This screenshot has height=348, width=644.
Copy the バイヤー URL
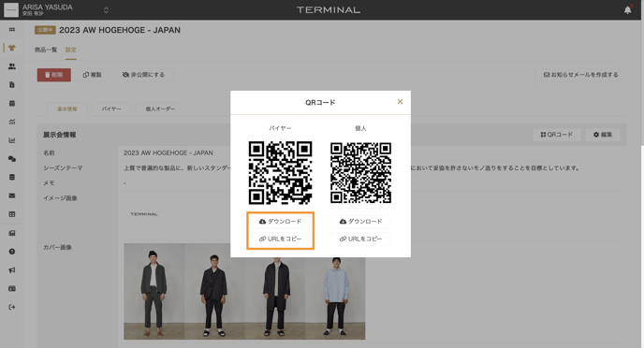point(281,239)
